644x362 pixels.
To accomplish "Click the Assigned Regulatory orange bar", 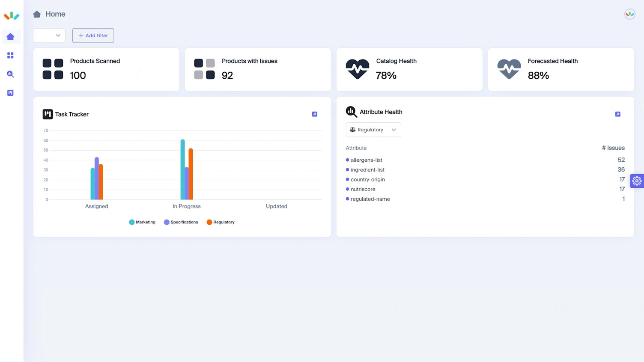I will [x=101, y=182].
